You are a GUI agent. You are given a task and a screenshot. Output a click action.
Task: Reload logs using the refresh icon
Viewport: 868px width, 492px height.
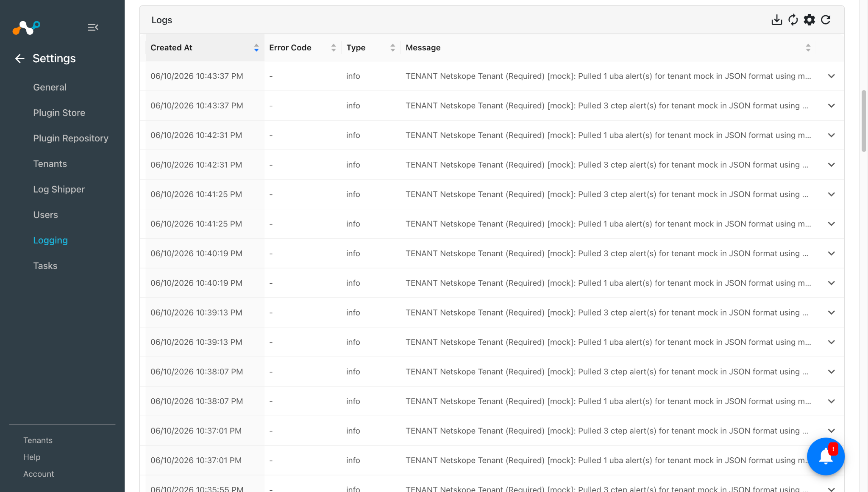826,20
